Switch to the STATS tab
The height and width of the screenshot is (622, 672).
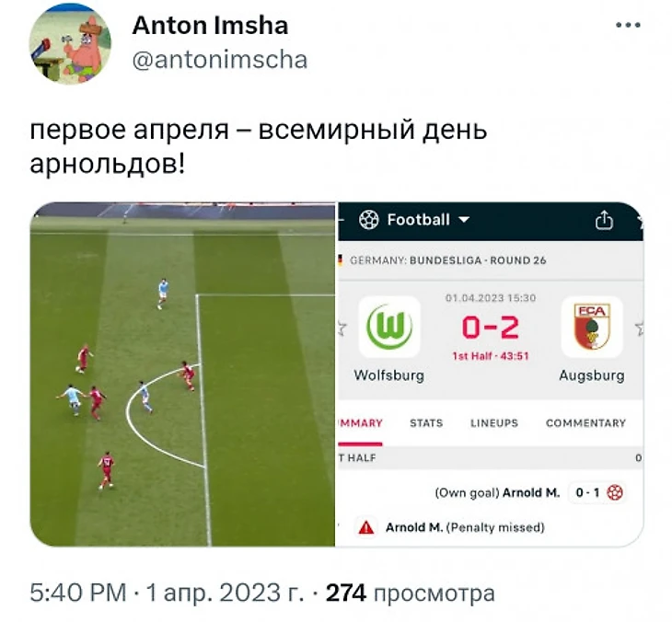(x=426, y=423)
